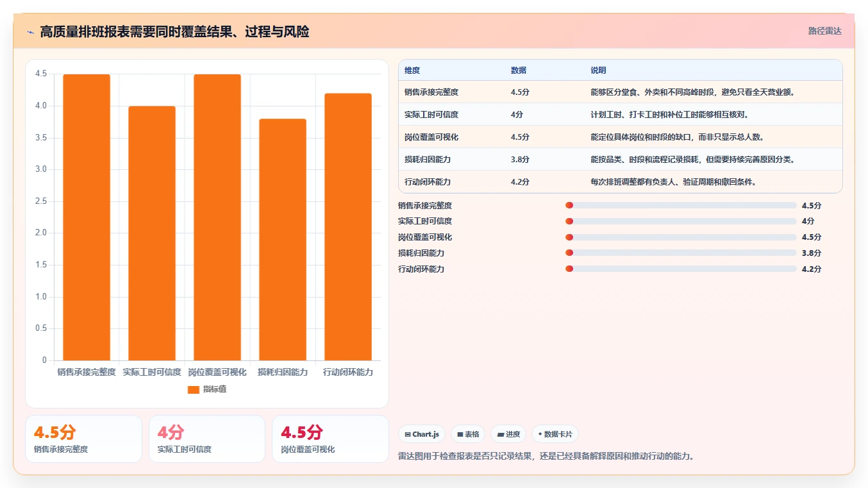Click the 实际工时可信度 bar in chart

tap(152, 233)
